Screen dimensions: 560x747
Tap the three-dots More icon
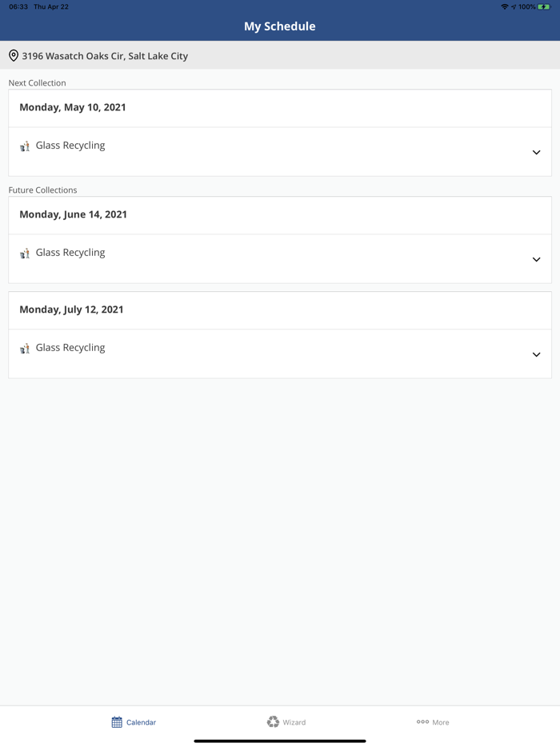point(422,721)
